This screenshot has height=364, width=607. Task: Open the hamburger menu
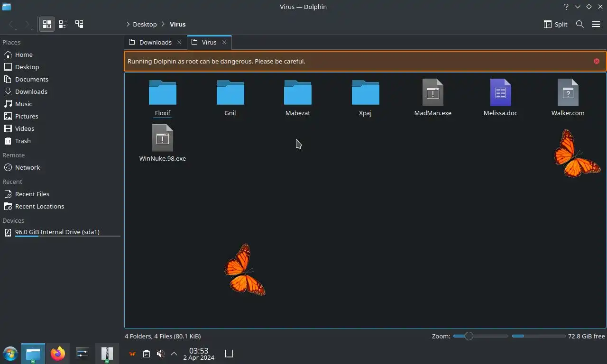(x=596, y=24)
